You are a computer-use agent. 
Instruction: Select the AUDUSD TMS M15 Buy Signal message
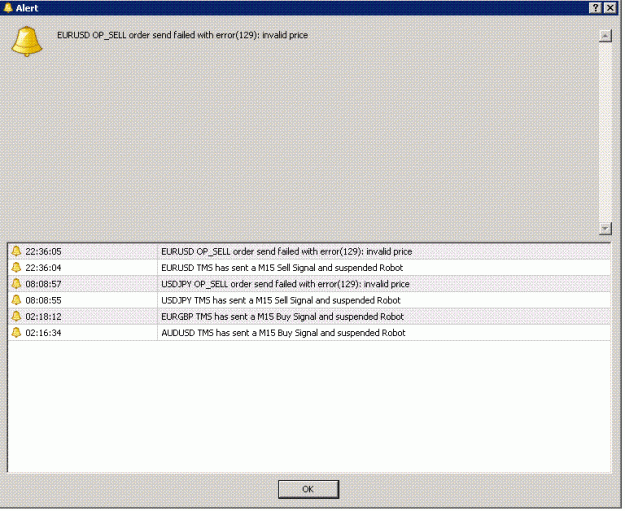[x=285, y=334]
